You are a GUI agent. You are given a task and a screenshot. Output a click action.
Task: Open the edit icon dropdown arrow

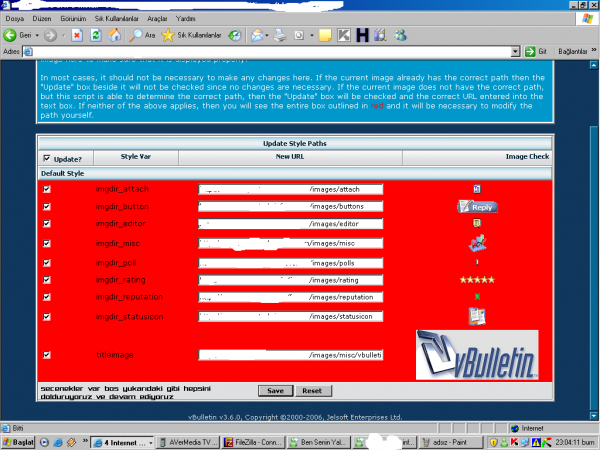pyautogui.click(x=312, y=36)
